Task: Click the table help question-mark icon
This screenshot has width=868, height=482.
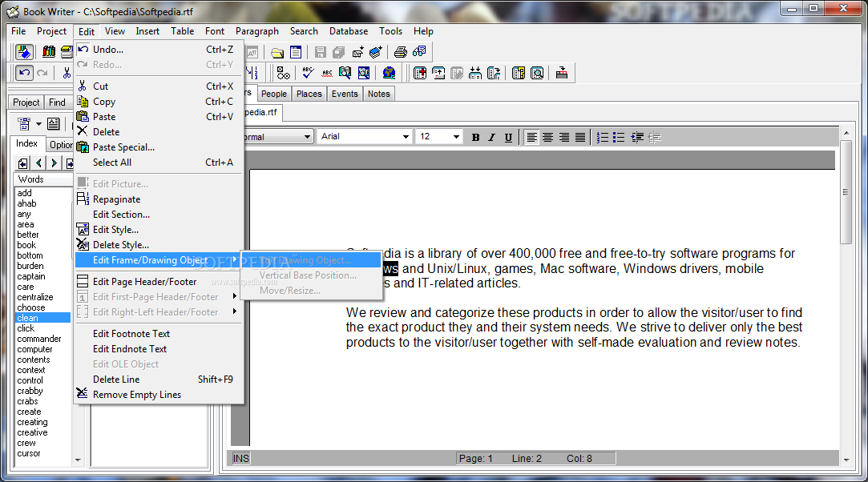Action: tap(518, 73)
